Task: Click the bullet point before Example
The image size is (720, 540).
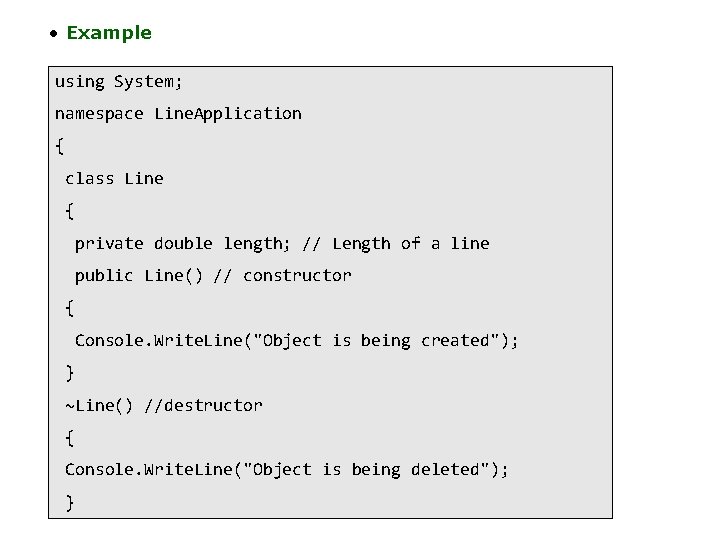Action: pos(55,34)
